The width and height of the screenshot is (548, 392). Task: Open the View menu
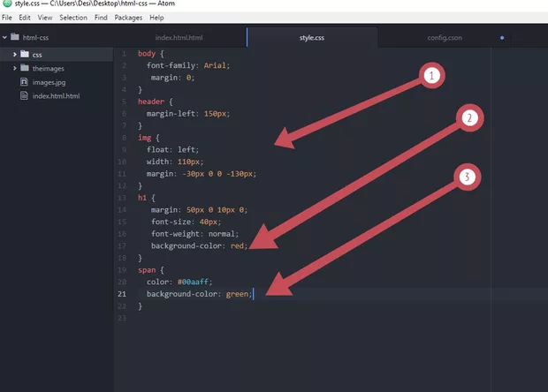coord(45,18)
